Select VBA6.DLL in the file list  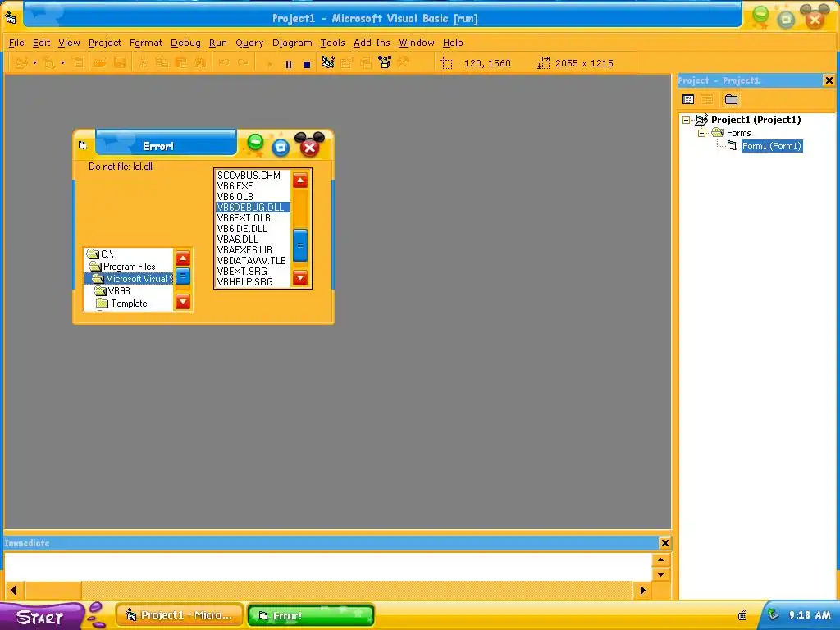(253, 240)
